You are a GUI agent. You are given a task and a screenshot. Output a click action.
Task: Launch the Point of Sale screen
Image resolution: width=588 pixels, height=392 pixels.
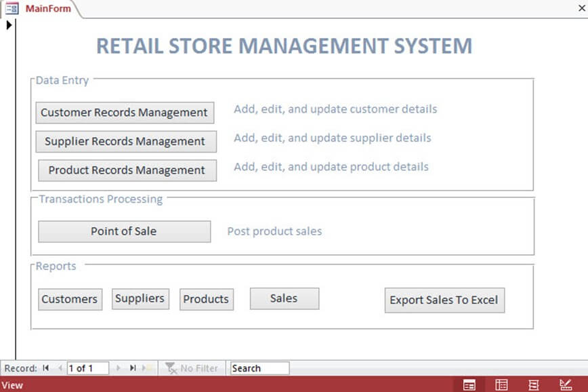click(x=124, y=231)
